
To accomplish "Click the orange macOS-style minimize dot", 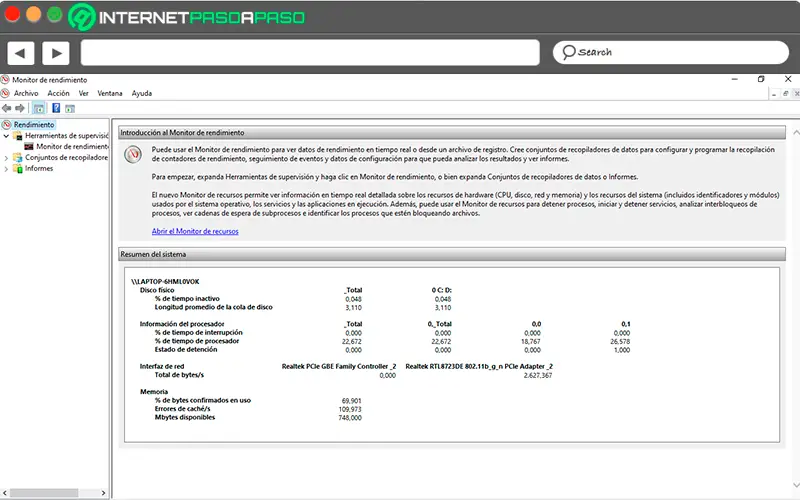I will click(x=34, y=14).
